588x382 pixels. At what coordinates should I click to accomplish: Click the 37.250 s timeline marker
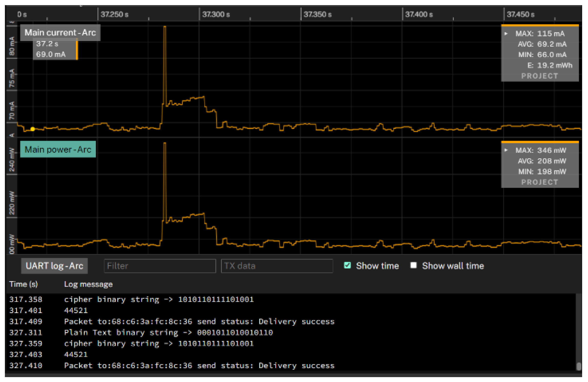click(114, 14)
